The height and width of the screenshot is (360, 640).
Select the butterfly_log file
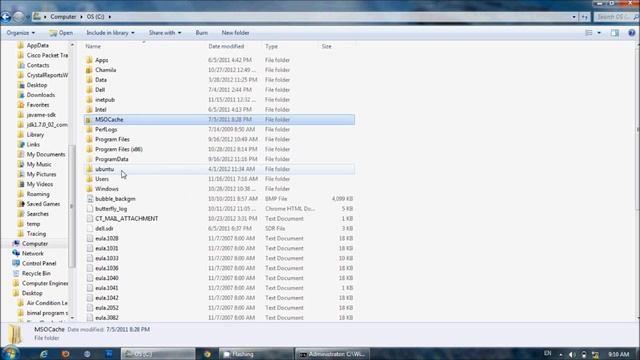pyautogui.click(x=111, y=209)
